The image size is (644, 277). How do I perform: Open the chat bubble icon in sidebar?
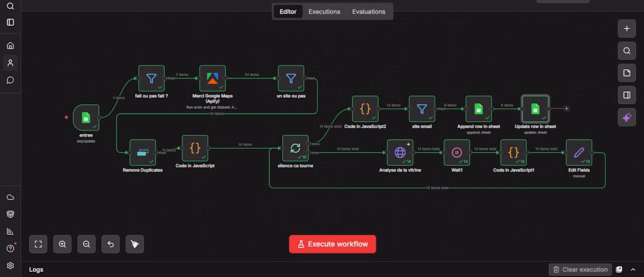click(x=11, y=80)
